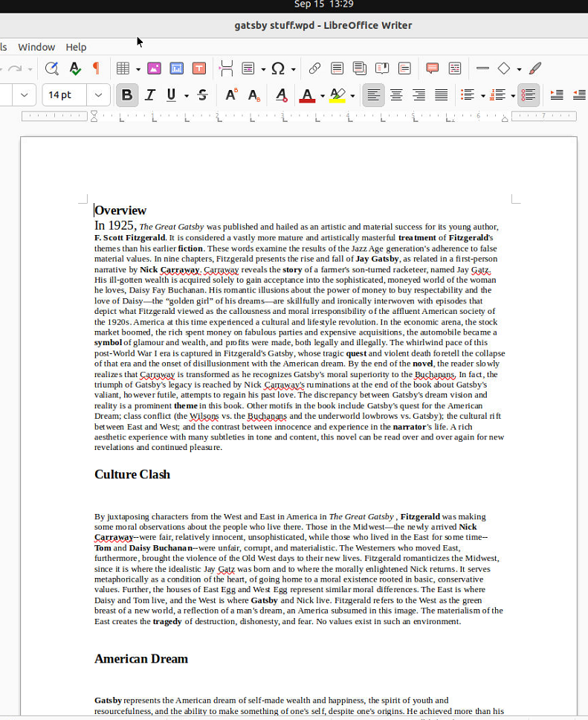Insert a bookmark

click(382, 68)
